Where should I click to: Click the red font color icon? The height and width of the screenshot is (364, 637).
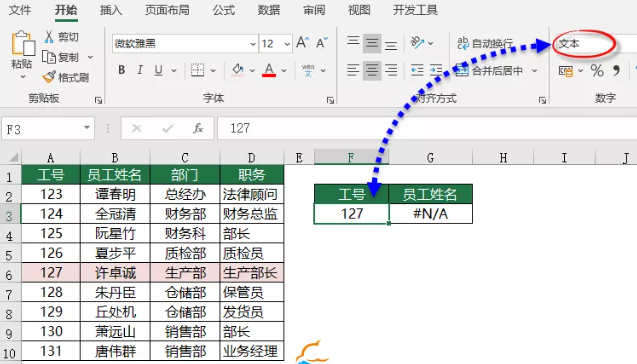tap(269, 70)
